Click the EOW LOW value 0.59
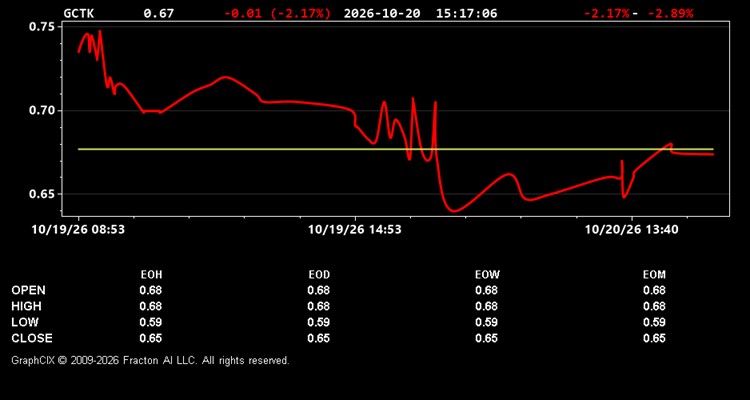The height and width of the screenshot is (400, 750). coord(486,322)
